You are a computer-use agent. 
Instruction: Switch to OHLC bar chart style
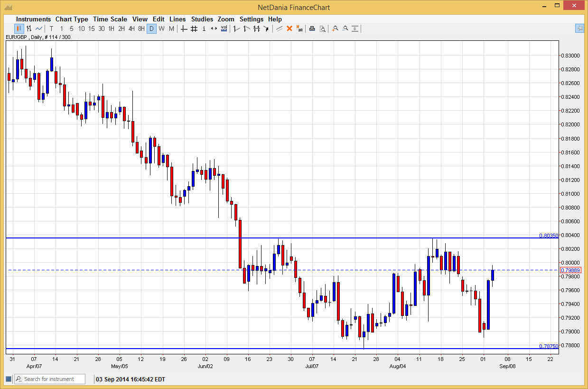(x=29, y=28)
